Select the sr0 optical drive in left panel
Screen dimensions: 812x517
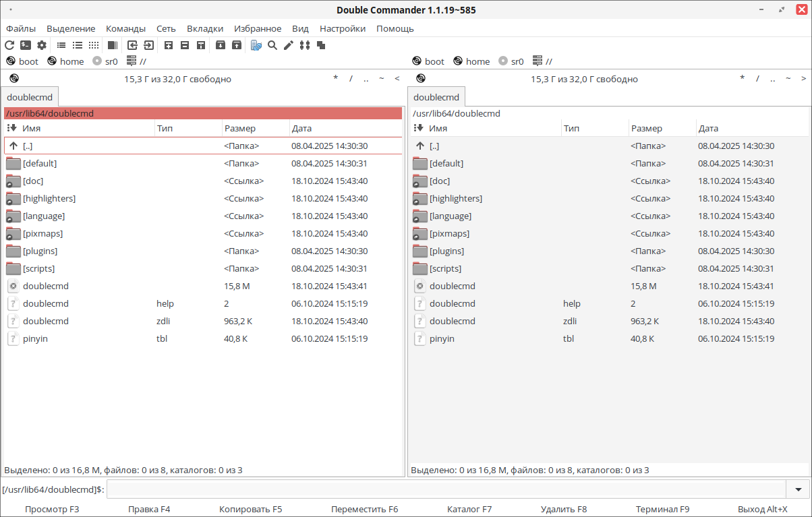pyautogui.click(x=105, y=61)
